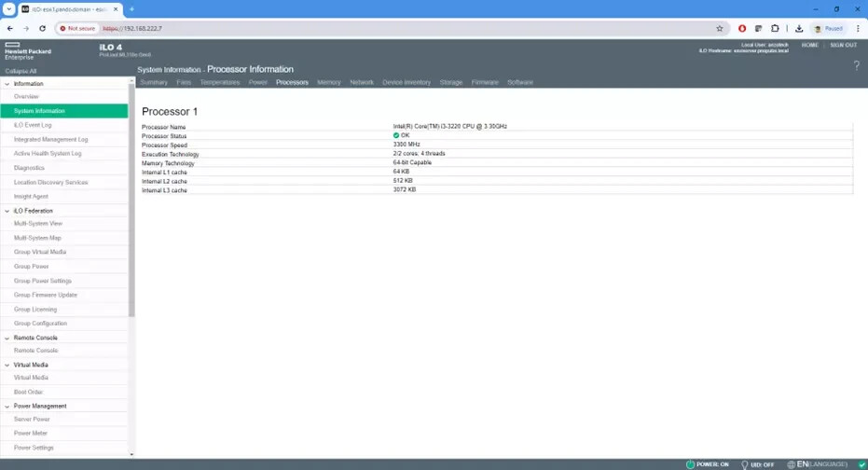Viewport: 868px width, 470px height.
Task: Click the Not secure site badge
Action: pos(77,28)
